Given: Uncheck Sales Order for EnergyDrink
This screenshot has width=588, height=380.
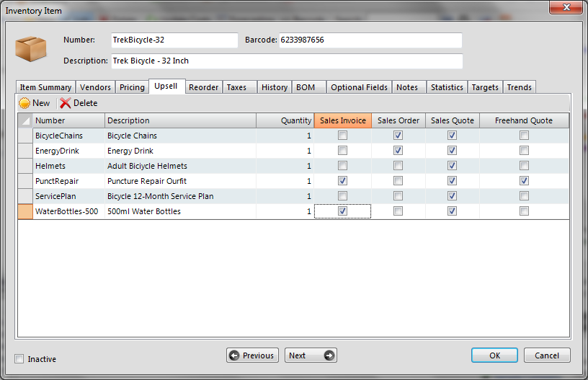Looking at the screenshot, I should pos(398,151).
